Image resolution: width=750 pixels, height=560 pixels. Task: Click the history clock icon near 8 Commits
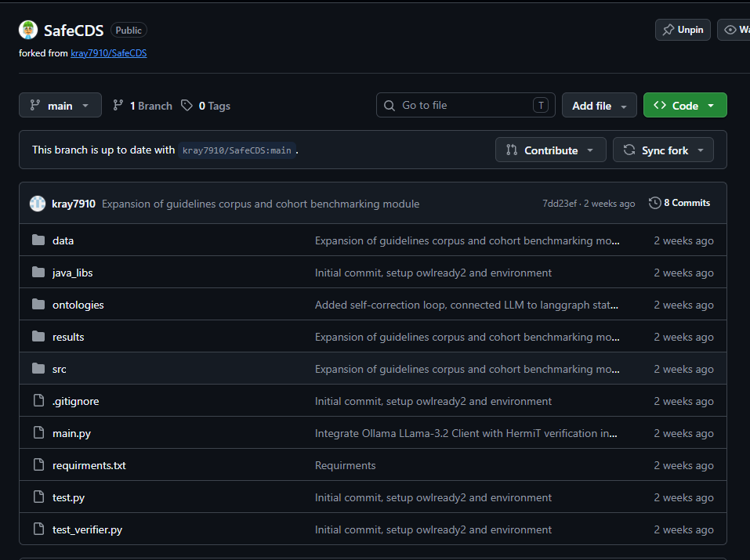pos(654,203)
